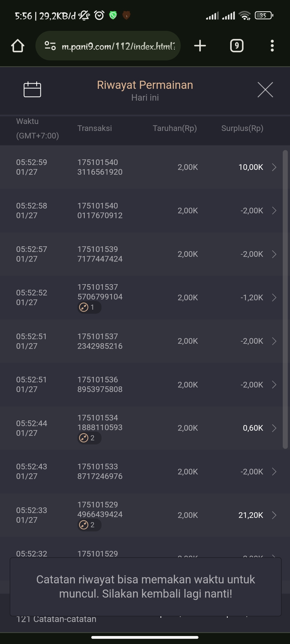
Task: Click the history list vertical scrollbar
Action: coord(285,299)
